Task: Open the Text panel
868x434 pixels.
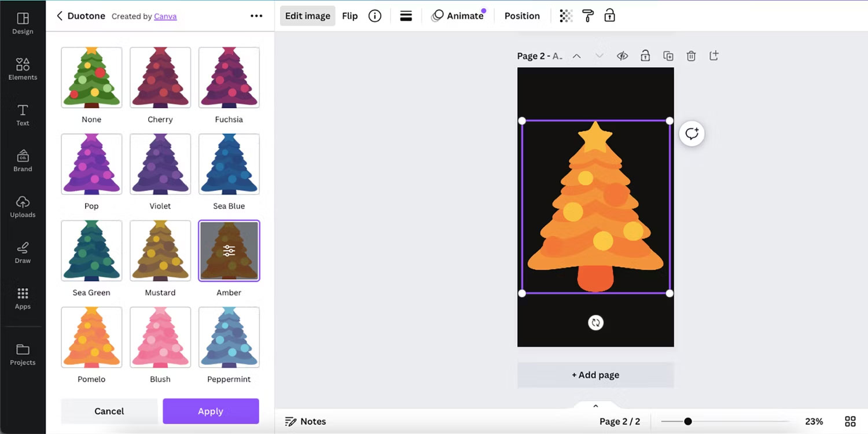Action: pos(23,115)
